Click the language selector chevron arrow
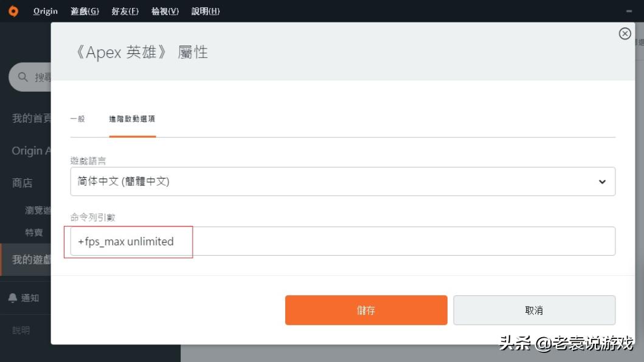Viewport: 644px width, 362px height. tap(603, 181)
